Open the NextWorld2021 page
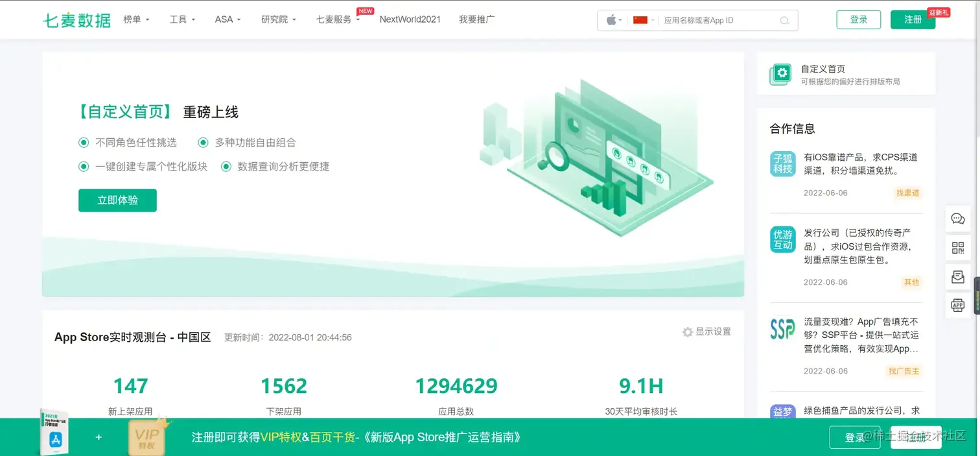This screenshot has width=980, height=456. [410, 19]
